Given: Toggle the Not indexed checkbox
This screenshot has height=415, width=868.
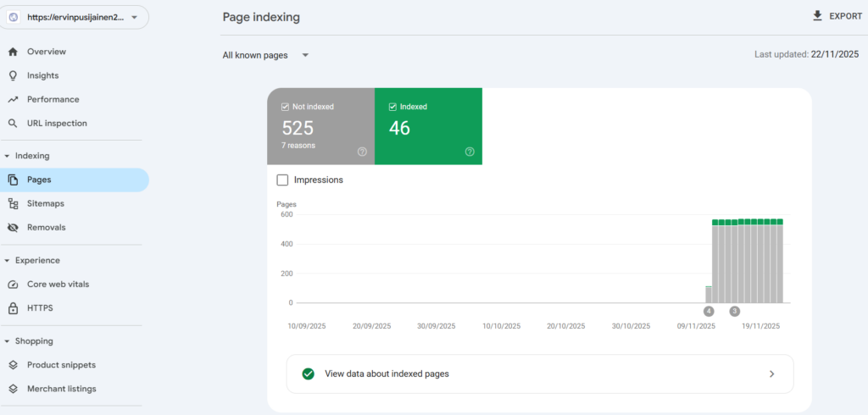Looking at the screenshot, I should [285, 107].
